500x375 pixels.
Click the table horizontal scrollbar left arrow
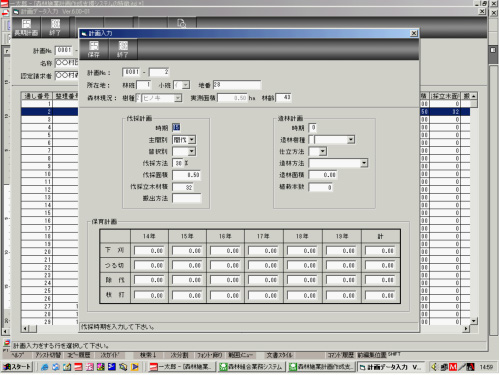(25, 329)
